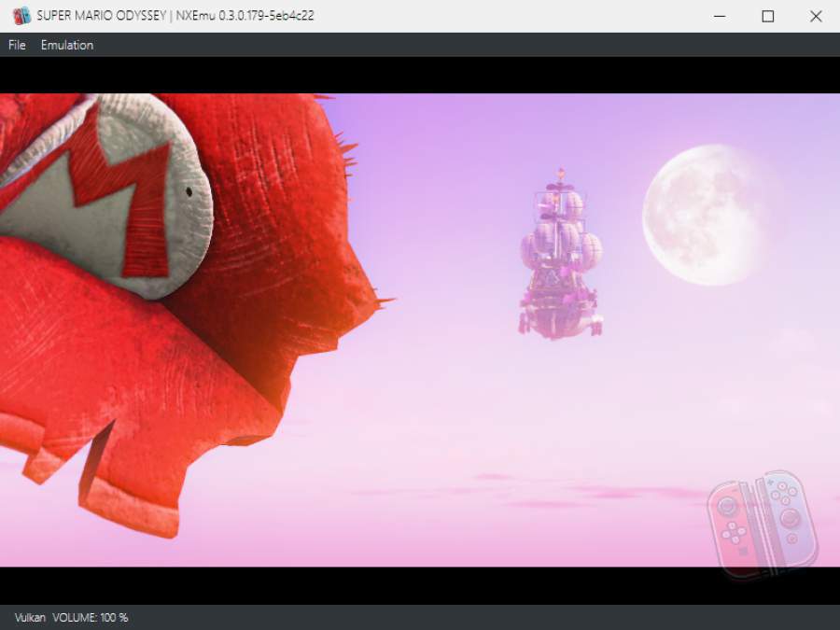Image resolution: width=840 pixels, height=630 pixels.
Task: Close the NXEmu window
Action: click(816, 16)
